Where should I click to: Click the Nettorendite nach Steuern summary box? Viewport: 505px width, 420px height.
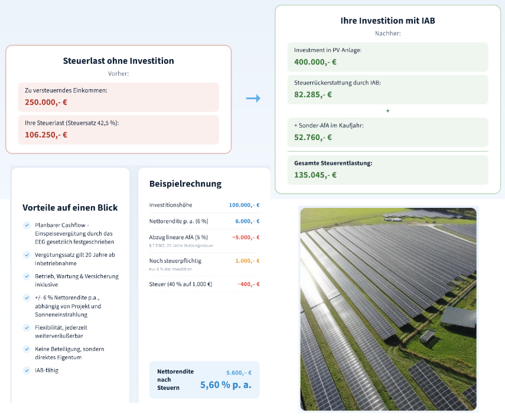point(204,380)
